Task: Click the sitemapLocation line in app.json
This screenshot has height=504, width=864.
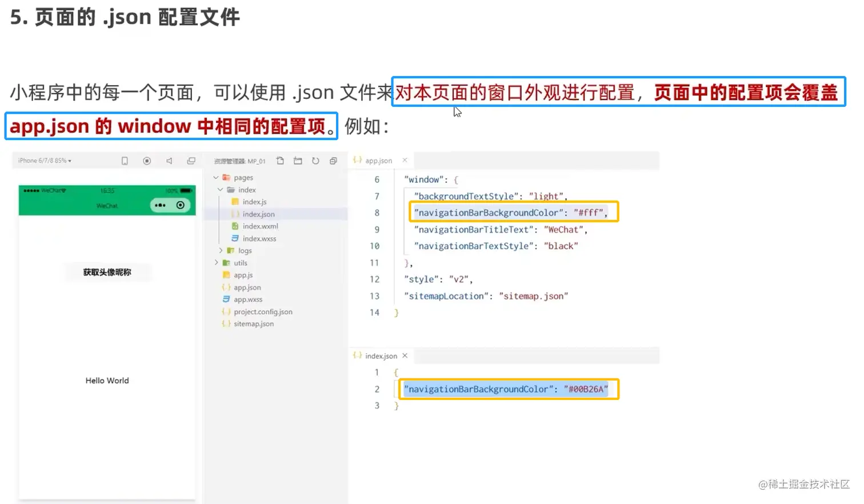Action: pyautogui.click(x=486, y=296)
